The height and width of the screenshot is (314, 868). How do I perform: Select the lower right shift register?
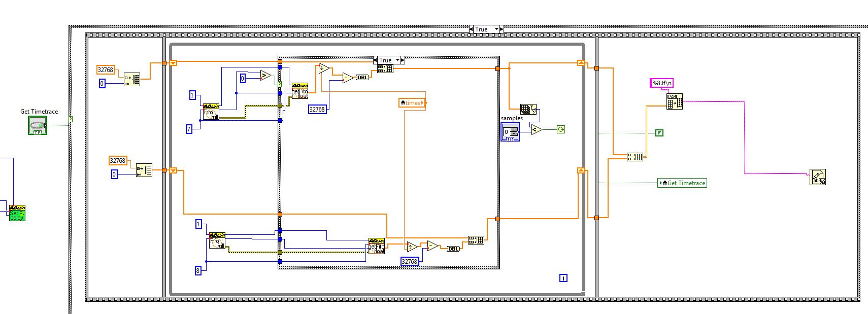[x=581, y=170]
